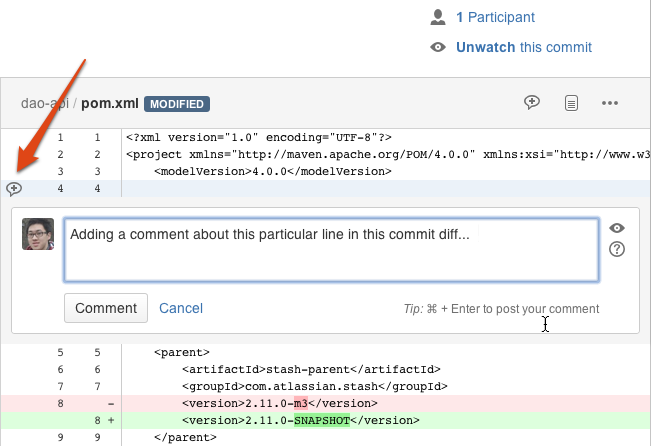The image size is (651, 446).
Task: Click the dao-api path segment
Action: [45, 103]
